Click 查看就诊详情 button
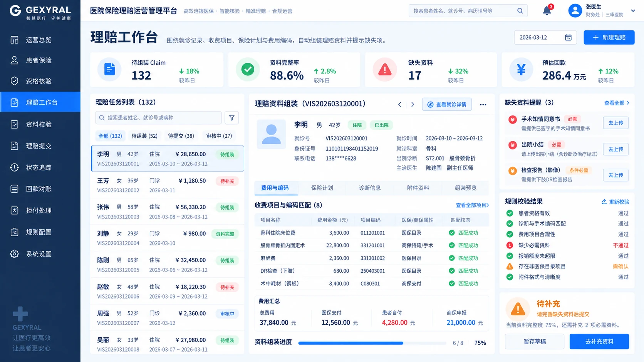Screen dimensions: 644x362 pyautogui.click(x=447, y=104)
